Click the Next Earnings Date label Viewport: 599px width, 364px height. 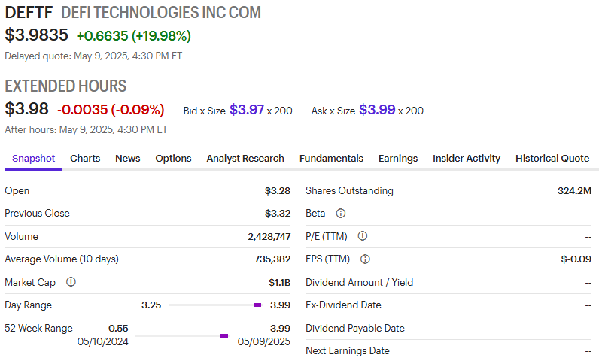[348, 350]
